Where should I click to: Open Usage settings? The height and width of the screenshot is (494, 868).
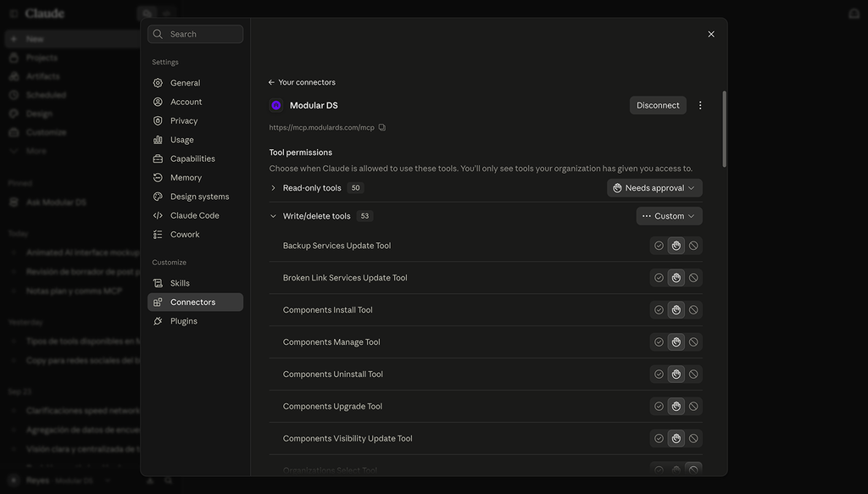[195, 140]
